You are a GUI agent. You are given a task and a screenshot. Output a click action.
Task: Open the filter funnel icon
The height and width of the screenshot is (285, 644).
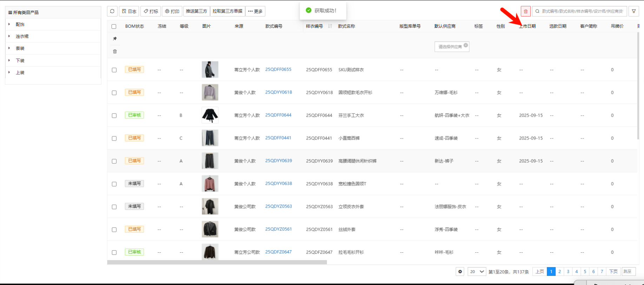(633, 11)
